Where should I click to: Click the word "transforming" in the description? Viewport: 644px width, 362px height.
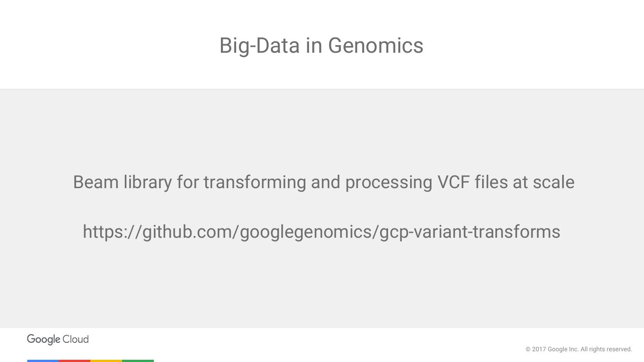point(254,183)
